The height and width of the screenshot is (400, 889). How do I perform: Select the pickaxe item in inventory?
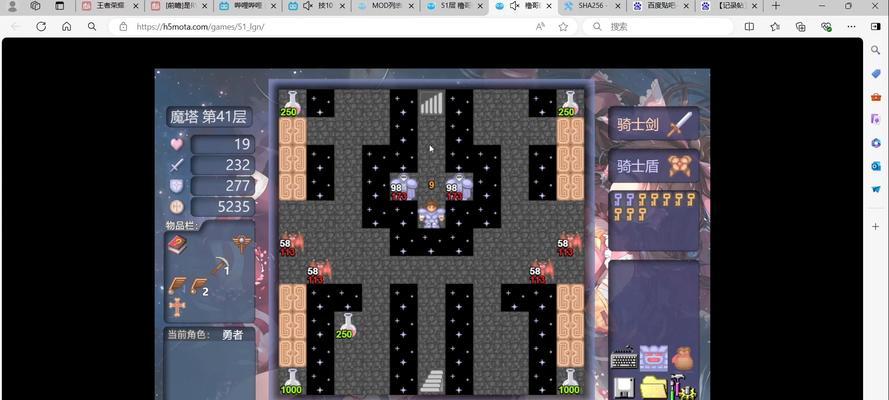(x=221, y=266)
